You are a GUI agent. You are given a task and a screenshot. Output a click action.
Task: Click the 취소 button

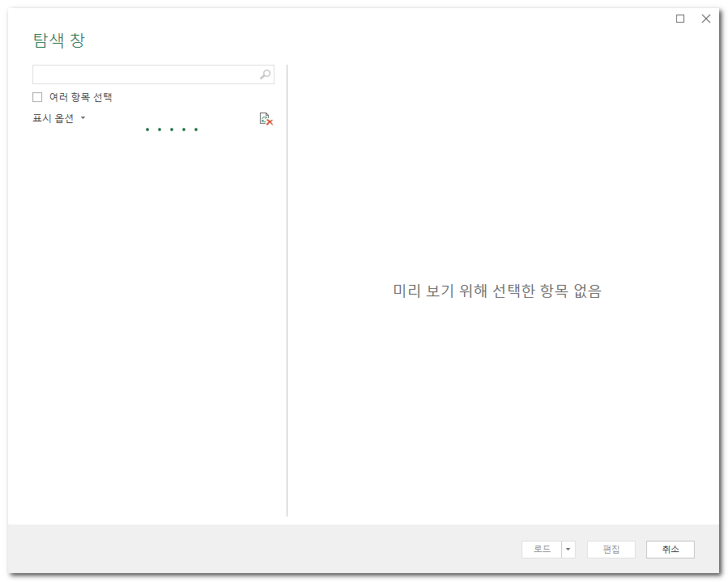point(670,550)
